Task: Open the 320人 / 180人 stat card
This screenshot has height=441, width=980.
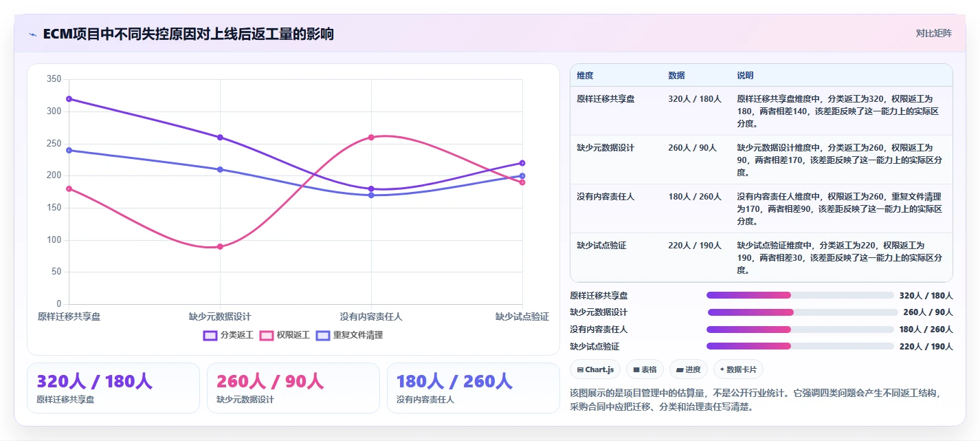Action: point(113,388)
